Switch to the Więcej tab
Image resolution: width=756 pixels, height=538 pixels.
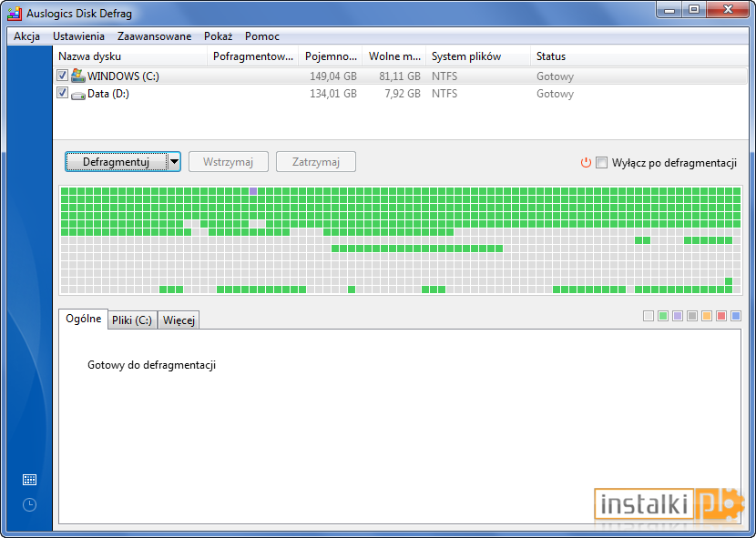[x=179, y=320]
